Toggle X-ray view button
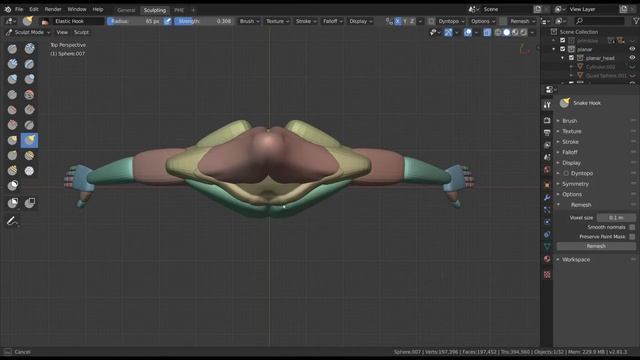Viewport: 640px width, 360px height. [487, 32]
